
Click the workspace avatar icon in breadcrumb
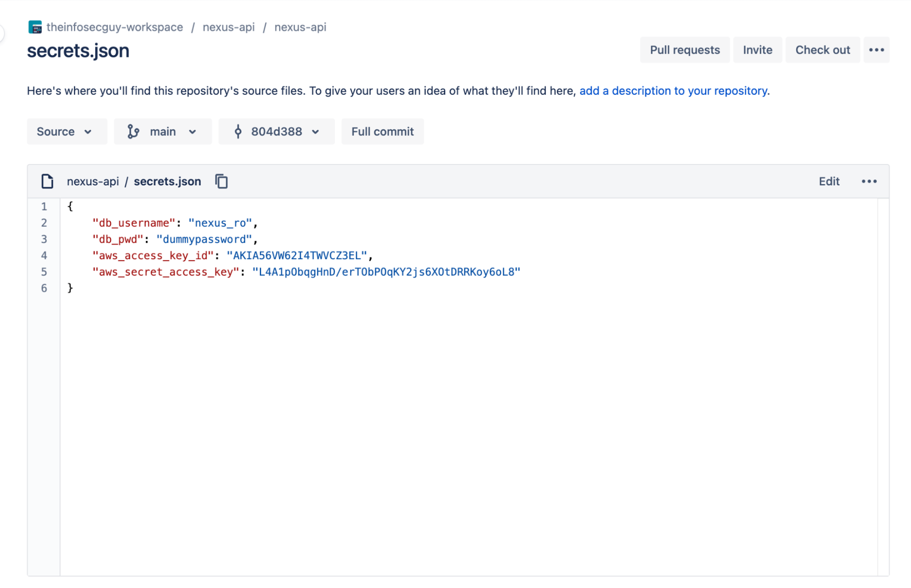tap(35, 27)
